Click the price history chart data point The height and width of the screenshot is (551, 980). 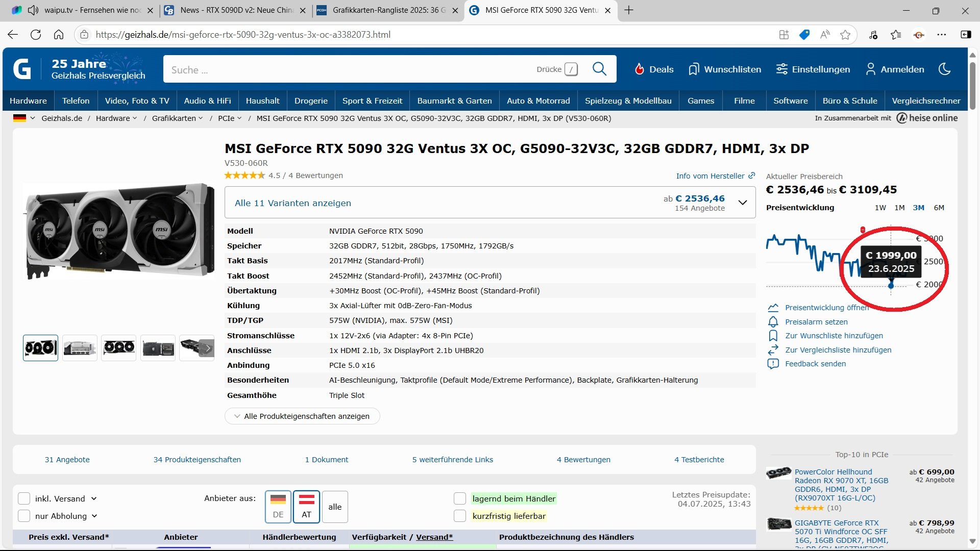[x=891, y=286]
